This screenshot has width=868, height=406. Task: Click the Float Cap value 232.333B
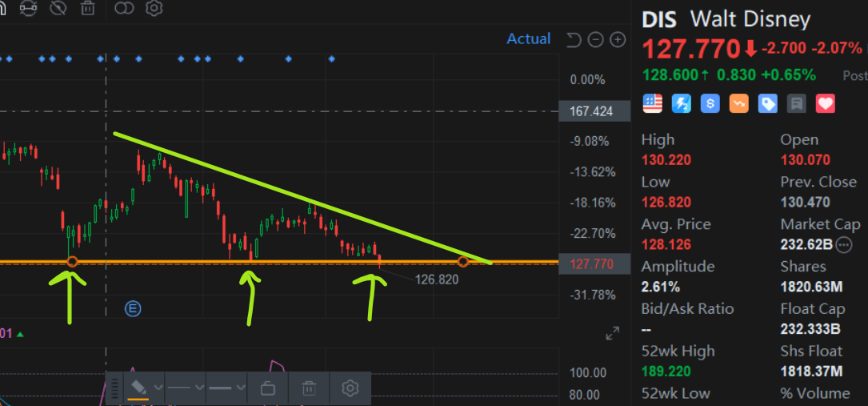(x=810, y=329)
